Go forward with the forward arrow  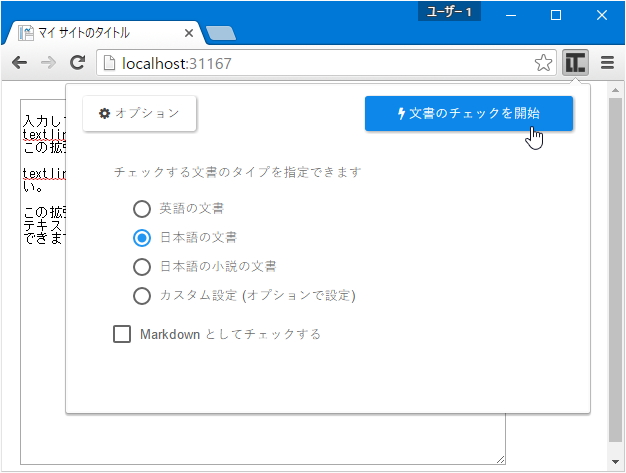(x=49, y=63)
